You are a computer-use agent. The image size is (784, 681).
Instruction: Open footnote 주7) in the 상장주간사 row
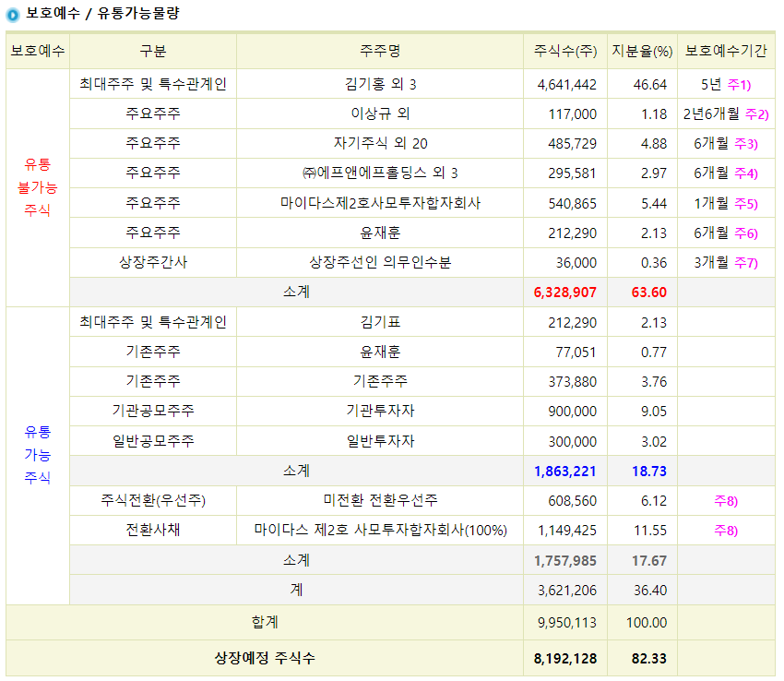(x=746, y=262)
